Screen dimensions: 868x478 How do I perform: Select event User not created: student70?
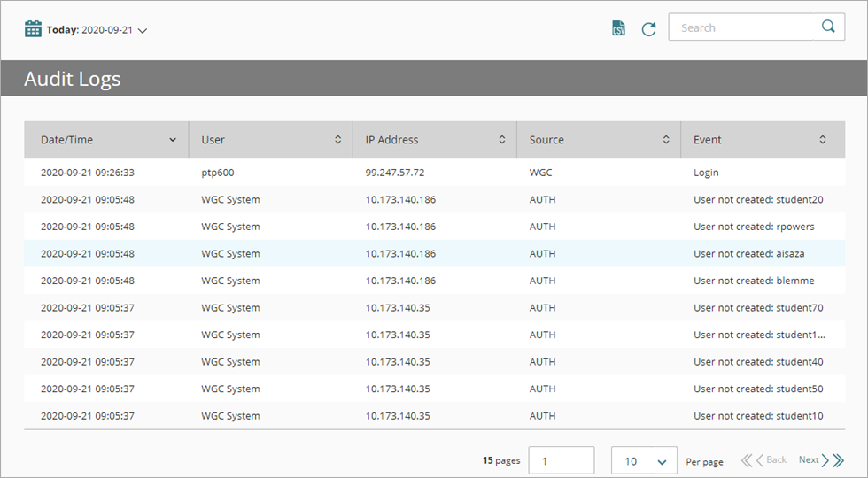point(758,308)
